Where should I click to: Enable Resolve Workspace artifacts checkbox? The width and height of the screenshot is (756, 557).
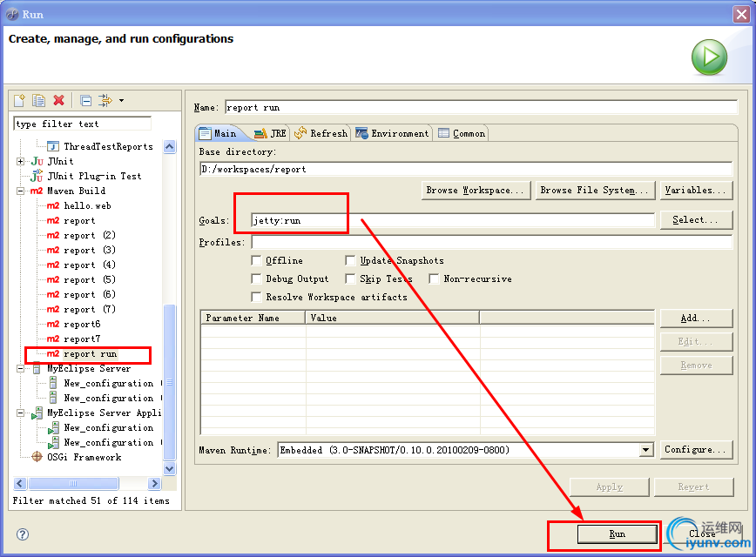[x=256, y=298]
